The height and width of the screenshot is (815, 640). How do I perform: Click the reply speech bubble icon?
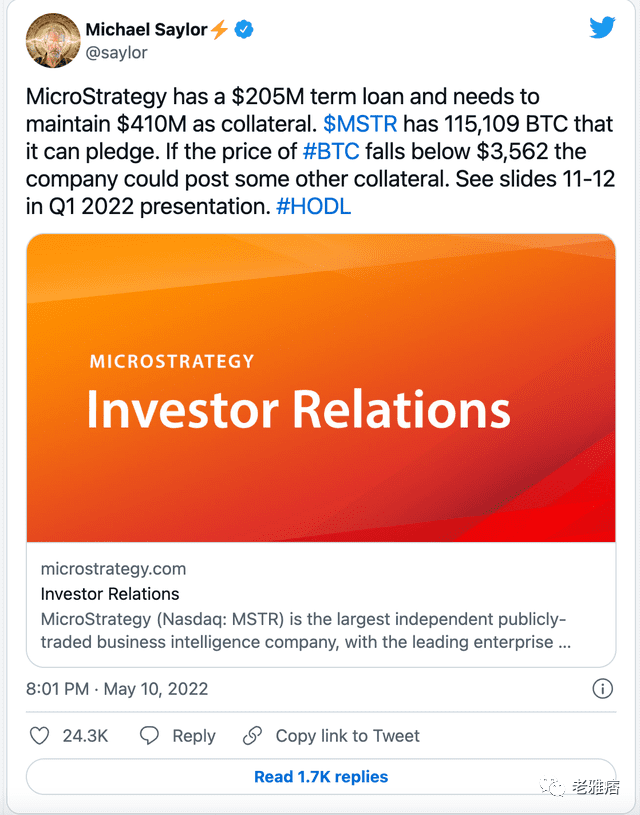pyautogui.click(x=149, y=735)
